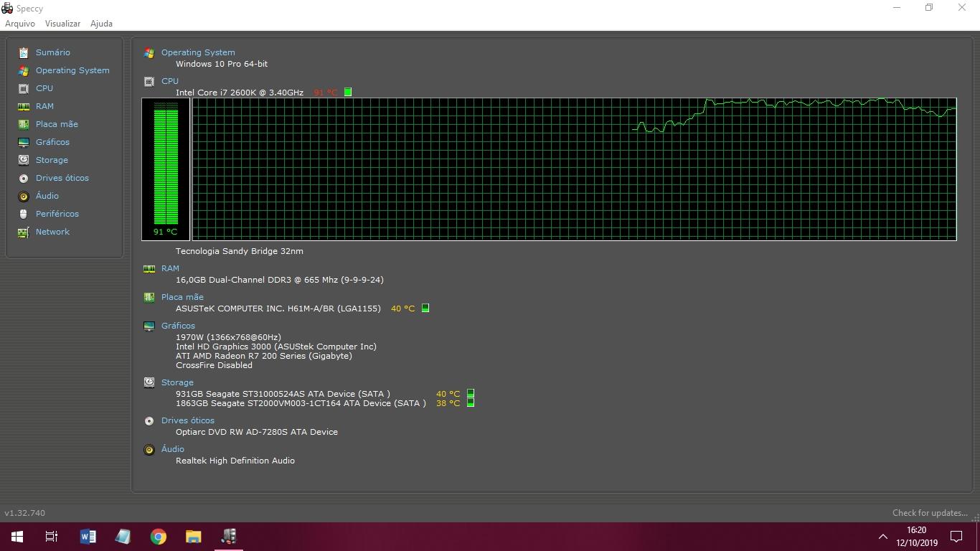The image size is (980, 551).
Task: Select Operating System in the sidebar
Action: (x=72, y=70)
